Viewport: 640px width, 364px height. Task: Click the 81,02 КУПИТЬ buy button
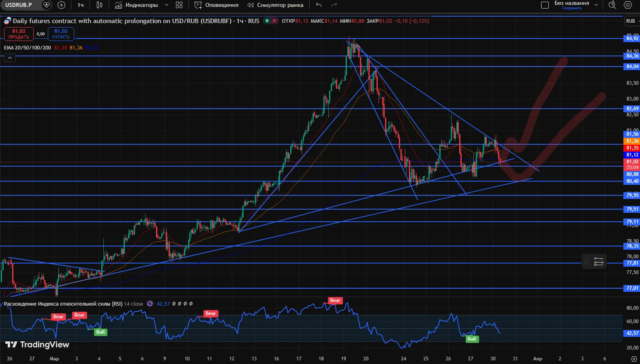click(x=61, y=34)
